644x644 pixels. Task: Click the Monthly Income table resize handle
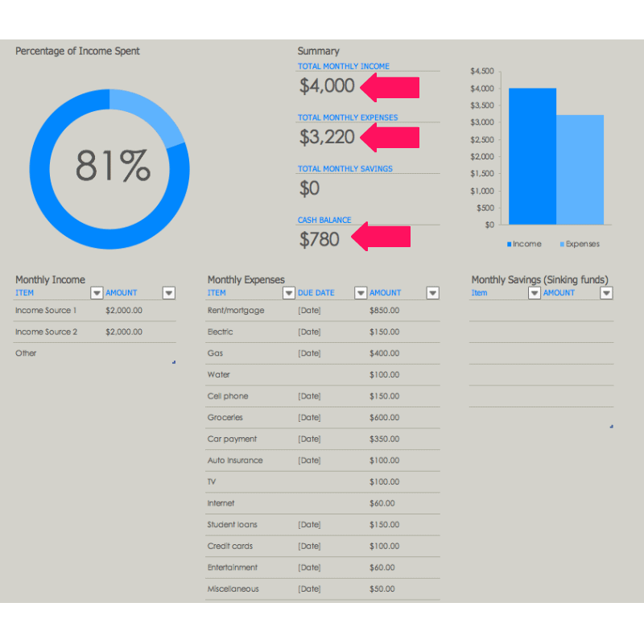174,362
